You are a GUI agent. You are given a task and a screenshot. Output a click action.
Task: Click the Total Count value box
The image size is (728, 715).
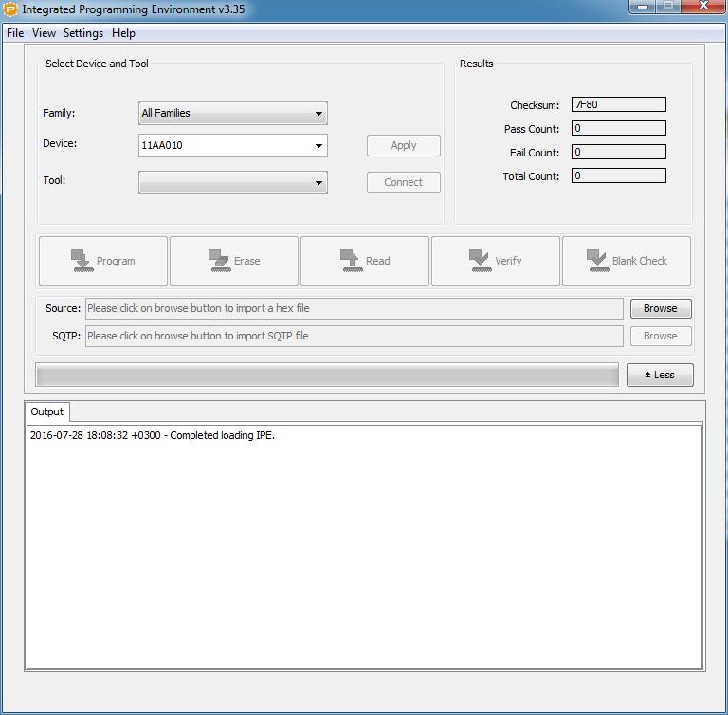(x=618, y=175)
